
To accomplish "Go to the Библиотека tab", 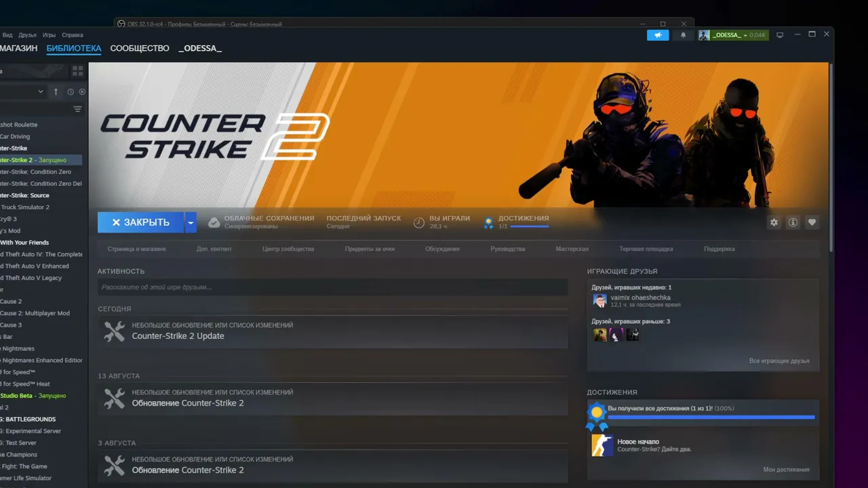I will click(74, 49).
